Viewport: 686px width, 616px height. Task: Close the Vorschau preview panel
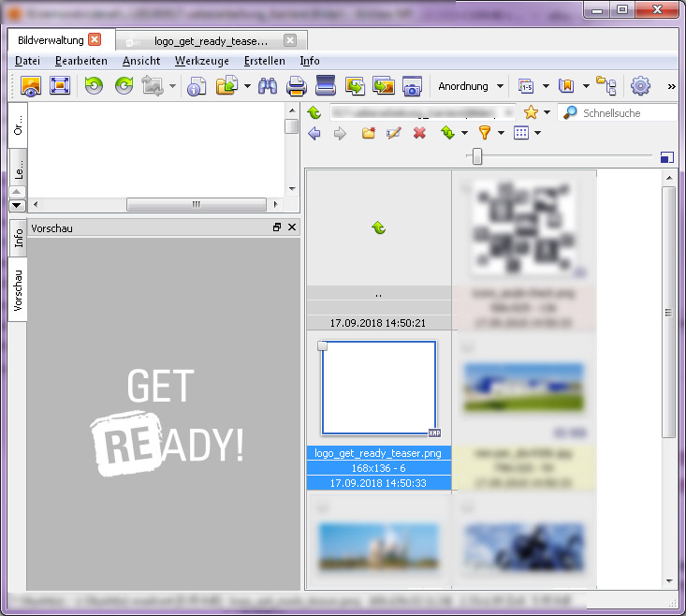292,227
